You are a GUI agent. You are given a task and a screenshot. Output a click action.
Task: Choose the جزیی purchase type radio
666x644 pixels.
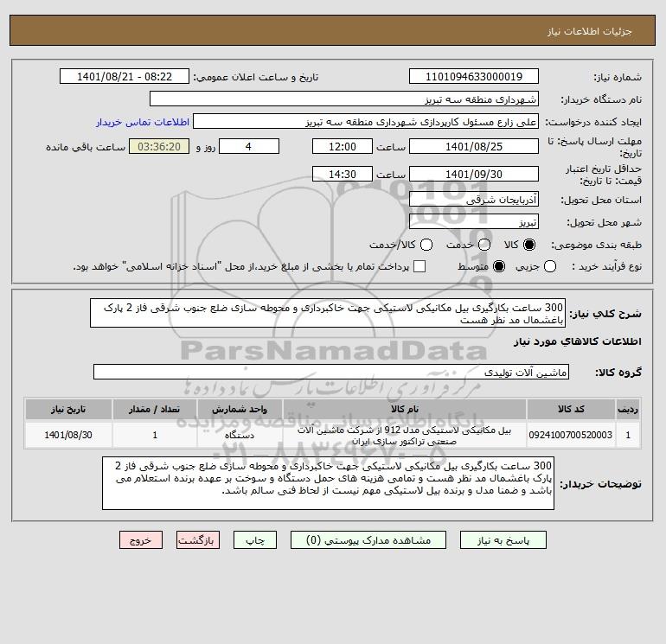(x=550, y=266)
